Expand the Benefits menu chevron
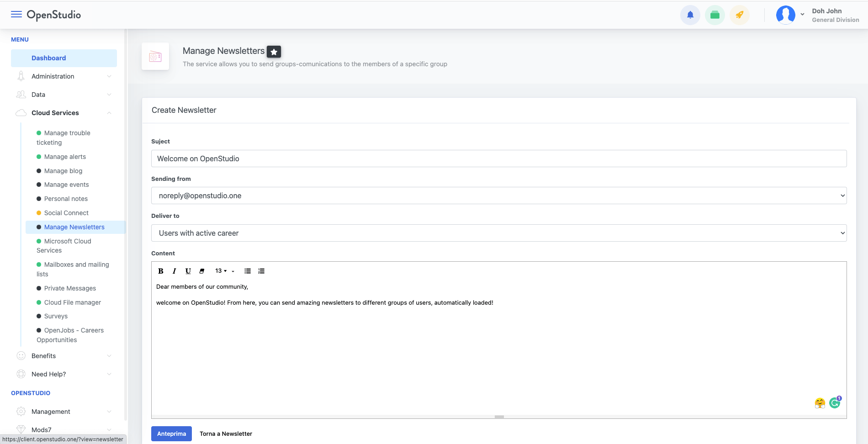 point(109,356)
